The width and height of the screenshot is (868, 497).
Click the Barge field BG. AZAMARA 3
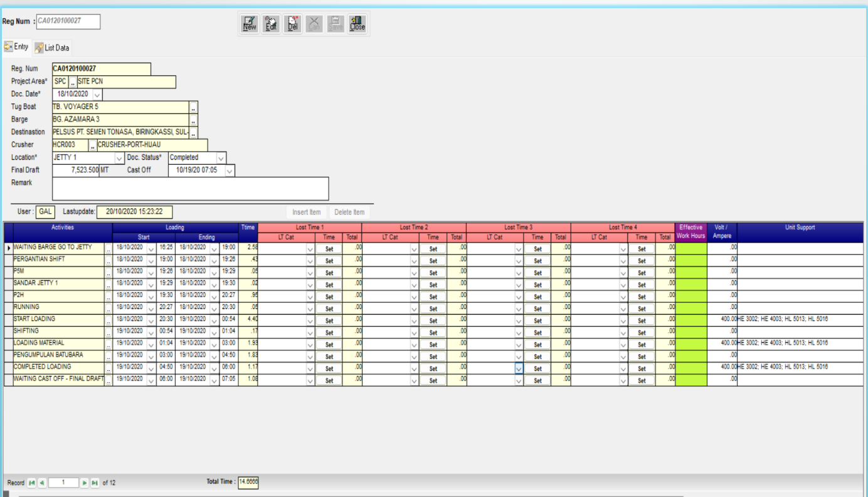(120, 120)
